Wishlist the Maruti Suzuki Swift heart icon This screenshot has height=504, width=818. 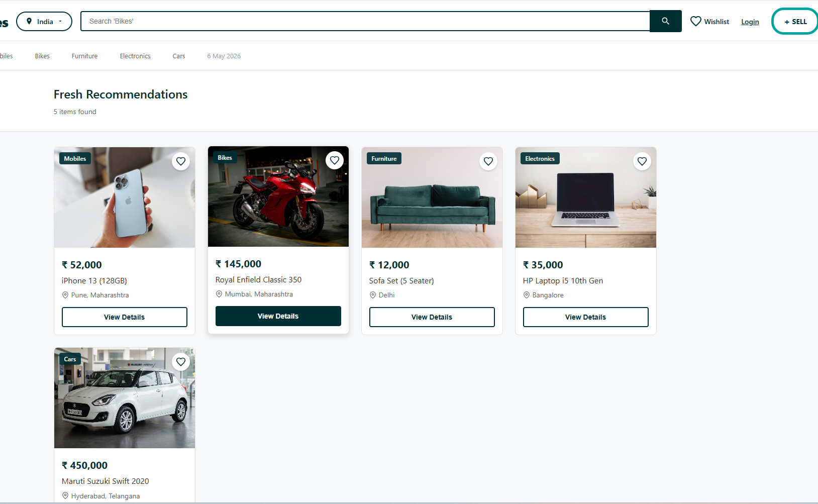181,362
